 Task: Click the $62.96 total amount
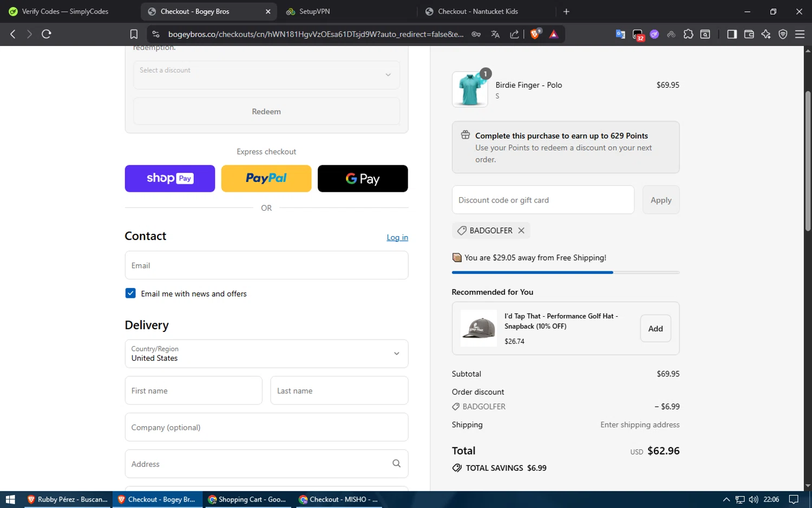(664, 451)
